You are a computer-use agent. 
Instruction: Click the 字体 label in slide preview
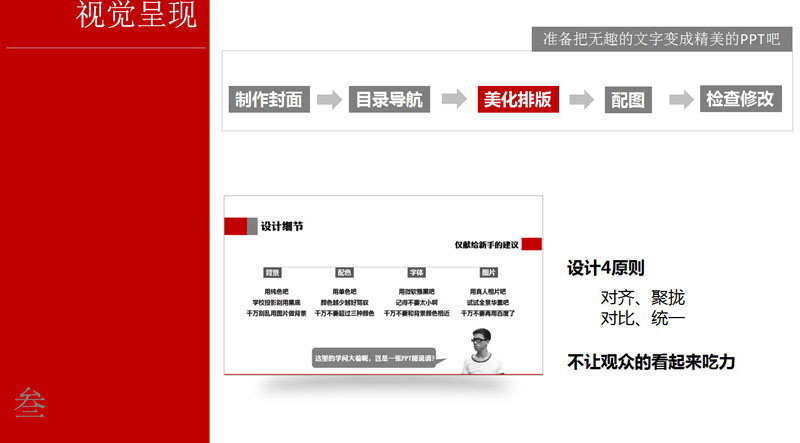417,272
